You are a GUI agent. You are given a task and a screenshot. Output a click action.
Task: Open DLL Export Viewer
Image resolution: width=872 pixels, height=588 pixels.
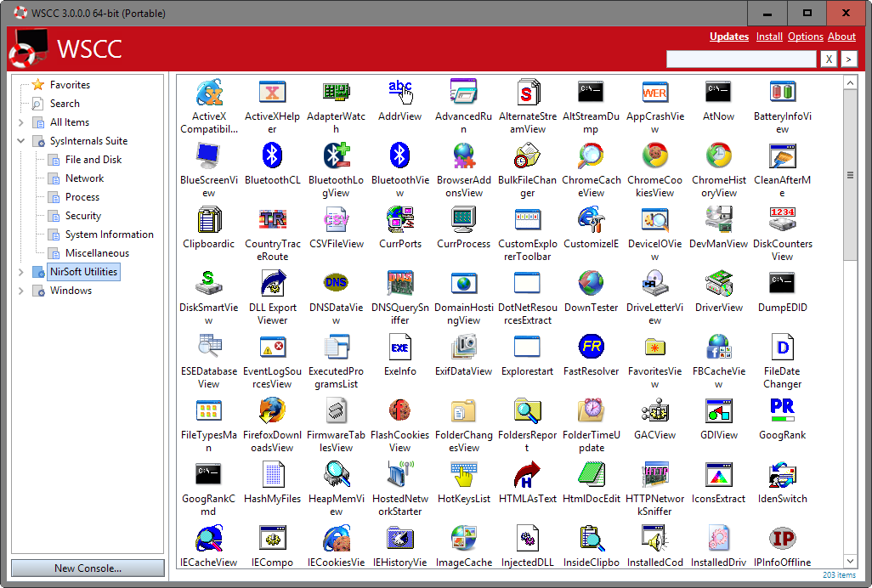click(273, 284)
